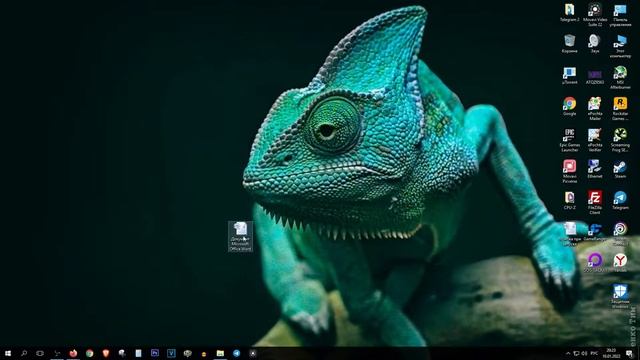Open the clock and calendar flyout
This screenshot has height=360, width=640.
pyautogui.click(x=611, y=353)
